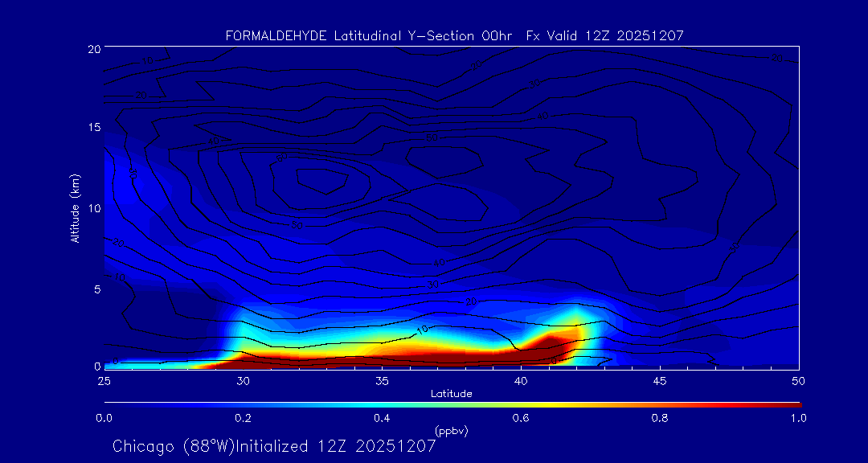This screenshot has height=463, width=868.
Task: Click the FORMALDEHYDE plot title text
Action: point(454,35)
